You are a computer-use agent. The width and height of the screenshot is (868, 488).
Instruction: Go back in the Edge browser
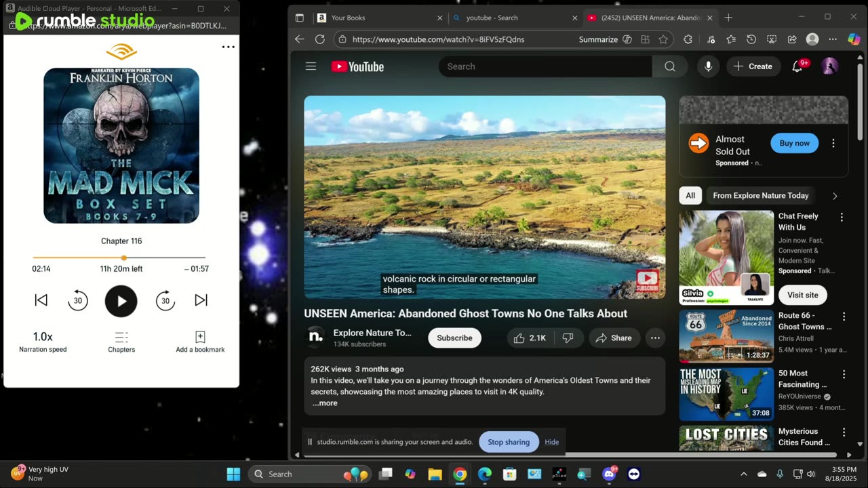(x=299, y=39)
